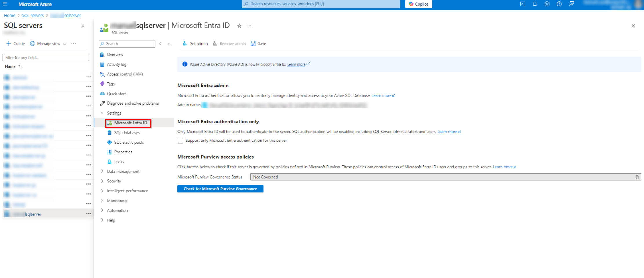Open the Notifications bell icon
The image size is (644, 278).
535,4
